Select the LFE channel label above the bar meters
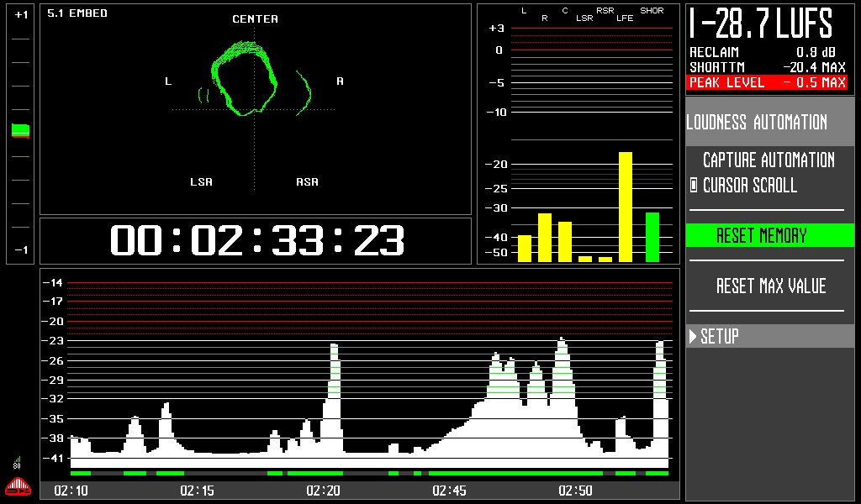The width and height of the screenshot is (861, 504). (x=624, y=17)
